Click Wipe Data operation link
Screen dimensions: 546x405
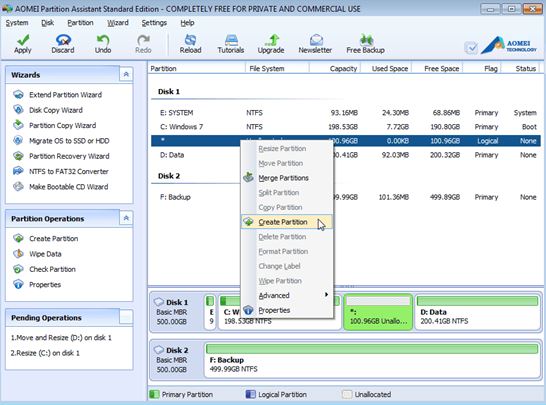point(45,254)
